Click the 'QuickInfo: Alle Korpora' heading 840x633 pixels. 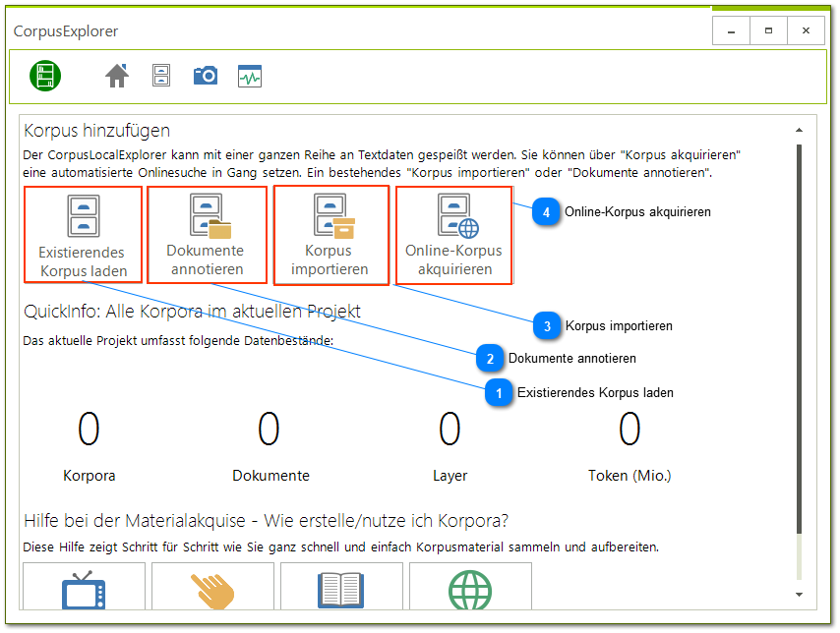(193, 312)
